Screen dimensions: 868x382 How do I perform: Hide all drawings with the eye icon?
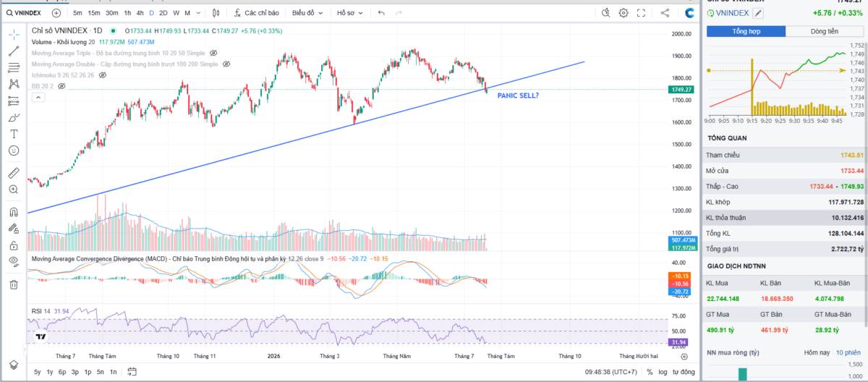pos(13,262)
